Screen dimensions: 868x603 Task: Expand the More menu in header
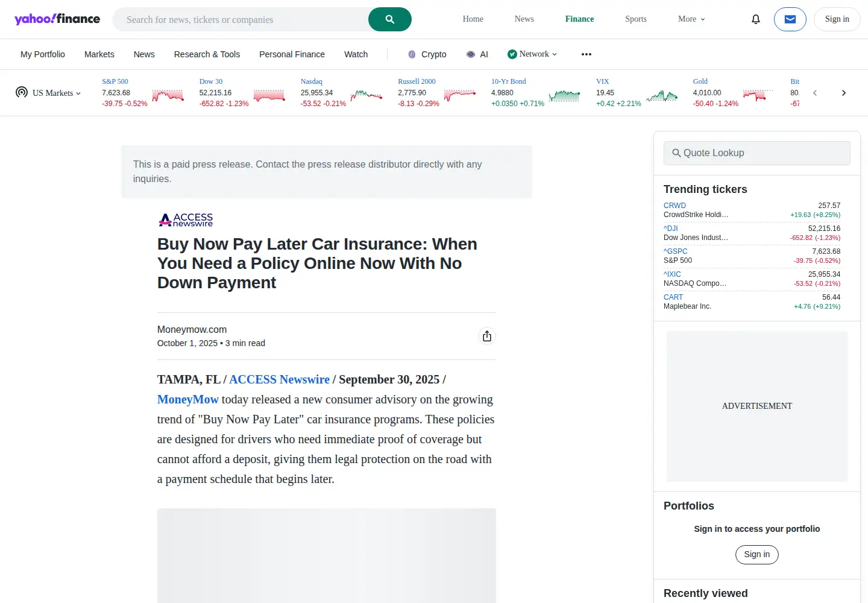click(x=691, y=19)
